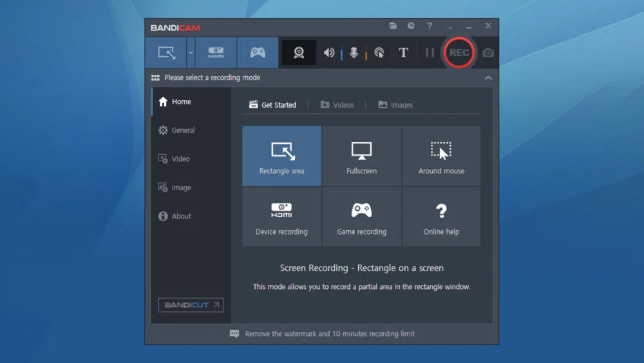Viewport: 644px width, 363px height.
Task: Switch to HDMI device recording mode in toolbar
Action: coord(216,53)
